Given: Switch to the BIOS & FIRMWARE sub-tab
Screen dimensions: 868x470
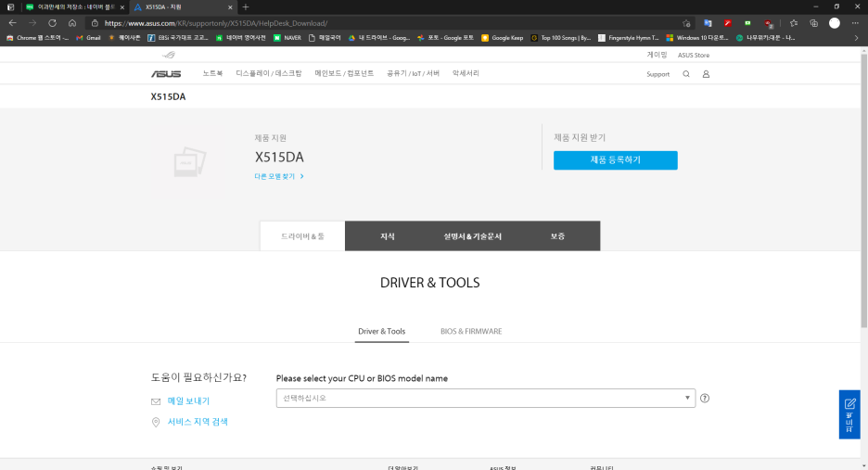Looking at the screenshot, I should [x=471, y=332].
